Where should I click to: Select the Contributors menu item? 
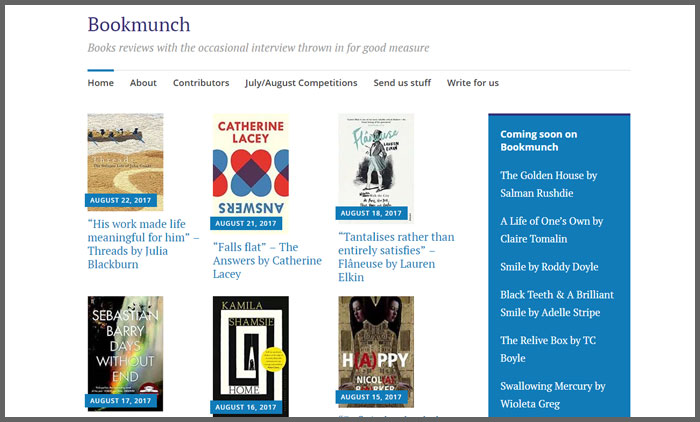pyautogui.click(x=201, y=83)
